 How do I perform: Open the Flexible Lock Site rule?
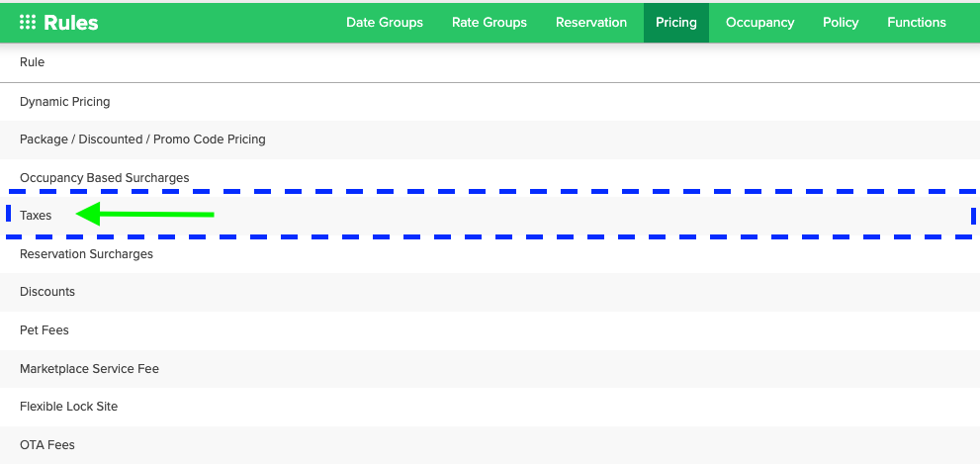coord(68,407)
